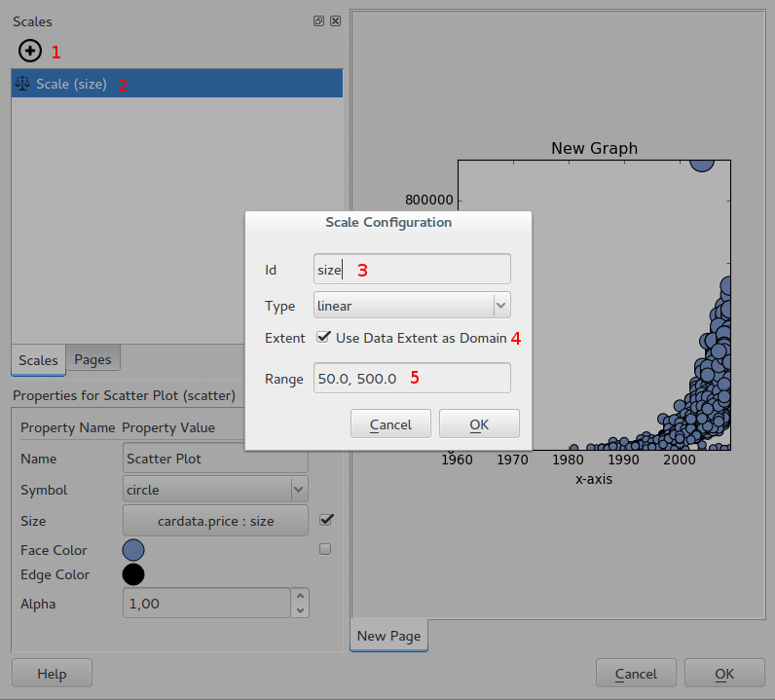Enable the Face Color checkbox
Viewport: 775px width, 700px height.
(325, 549)
